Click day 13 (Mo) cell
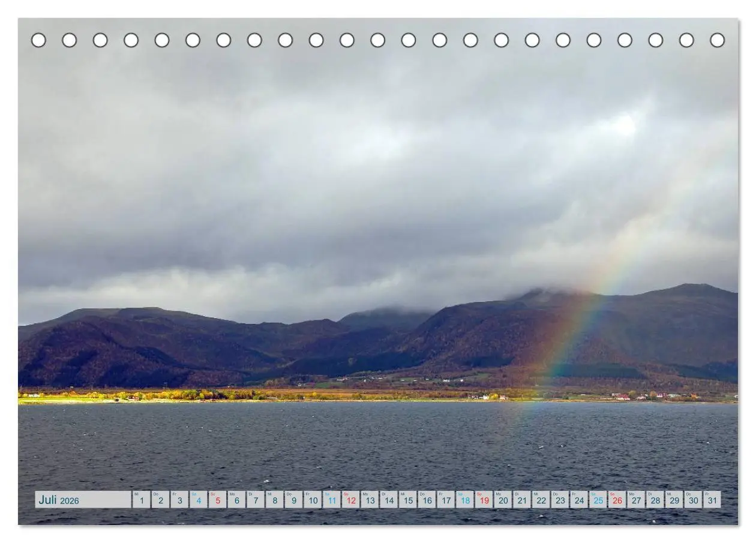The height and width of the screenshot is (543, 756). [x=370, y=499]
